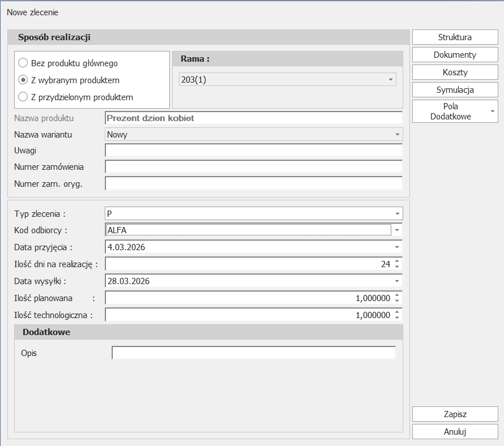The image size is (504, 446).
Task: Show Koszty for this order
Action: 455,72
